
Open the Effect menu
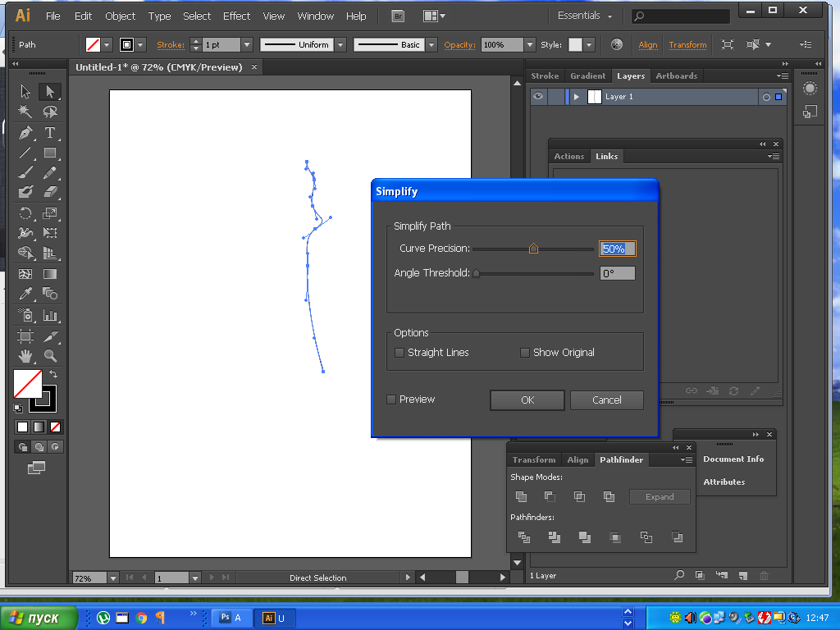click(x=236, y=16)
